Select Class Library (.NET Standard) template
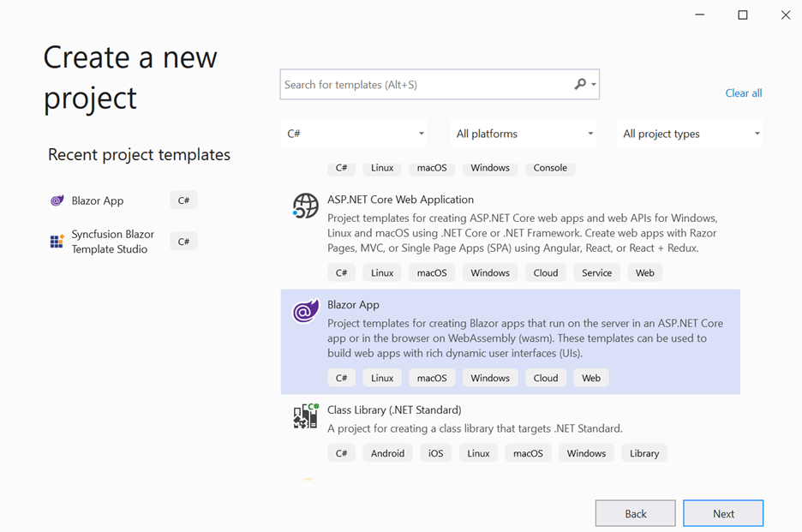Screen dimensions: 802x532 click(x=394, y=409)
